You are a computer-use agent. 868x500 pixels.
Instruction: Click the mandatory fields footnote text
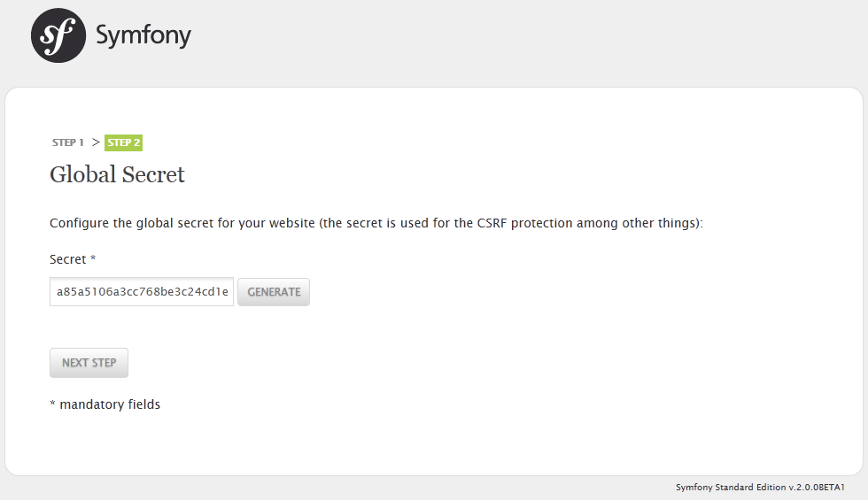pos(110,404)
